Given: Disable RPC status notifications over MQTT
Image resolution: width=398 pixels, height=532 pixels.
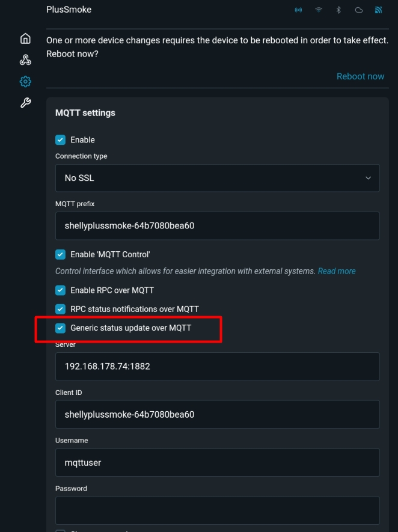Looking at the screenshot, I should click(x=60, y=309).
